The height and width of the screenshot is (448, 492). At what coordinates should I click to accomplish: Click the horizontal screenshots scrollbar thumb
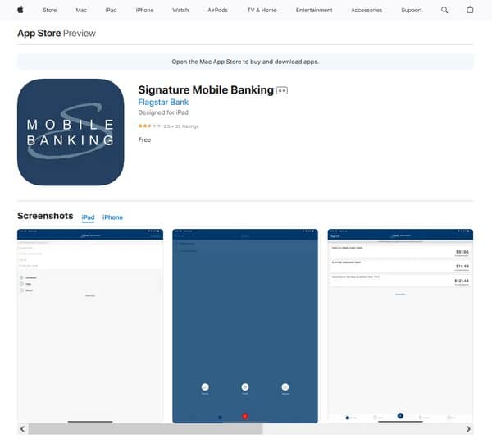[x=146, y=429]
